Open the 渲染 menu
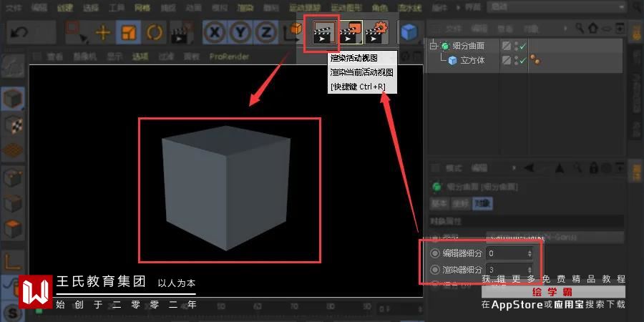This screenshot has width=644, height=322. (245, 7)
